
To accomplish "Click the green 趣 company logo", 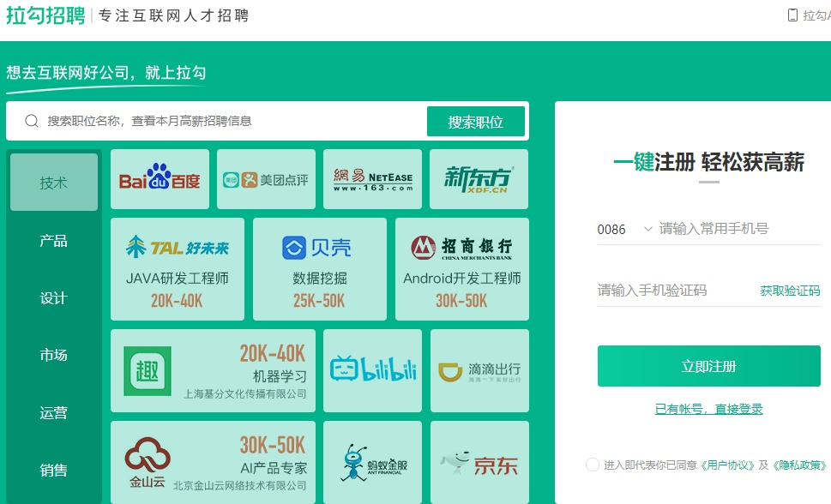I will (x=148, y=371).
